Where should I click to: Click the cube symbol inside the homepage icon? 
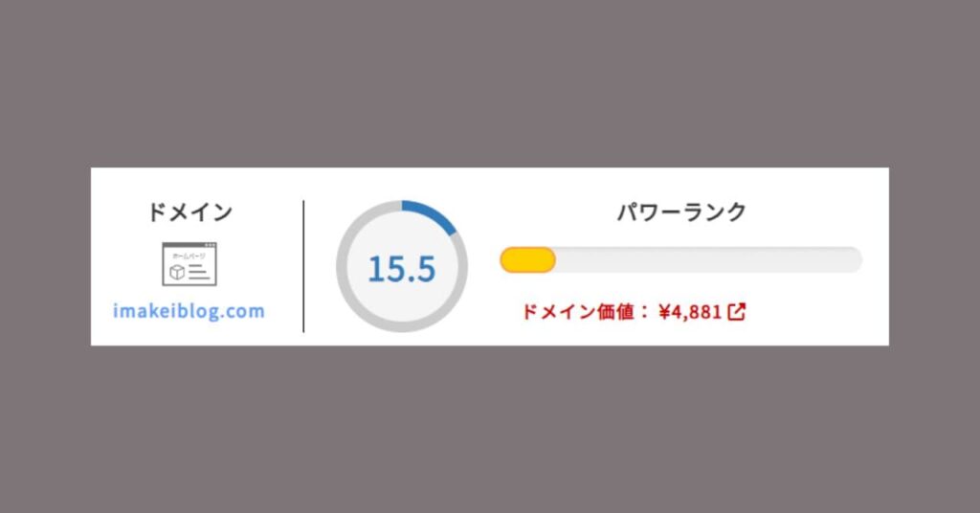click(177, 273)
